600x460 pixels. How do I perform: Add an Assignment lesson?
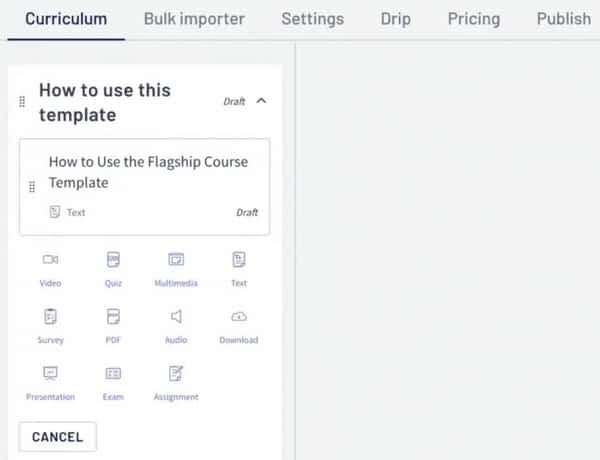coord(176,383)
